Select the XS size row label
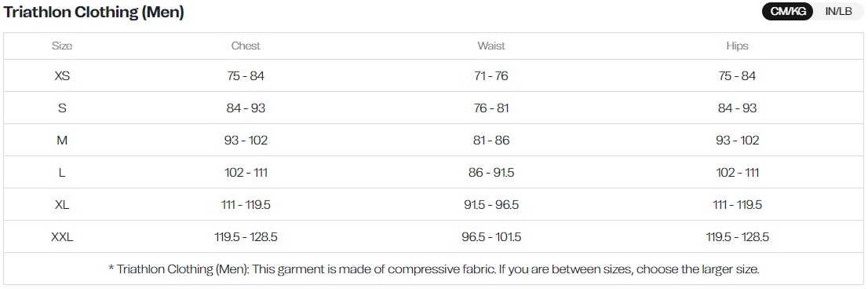 (62, 76)
